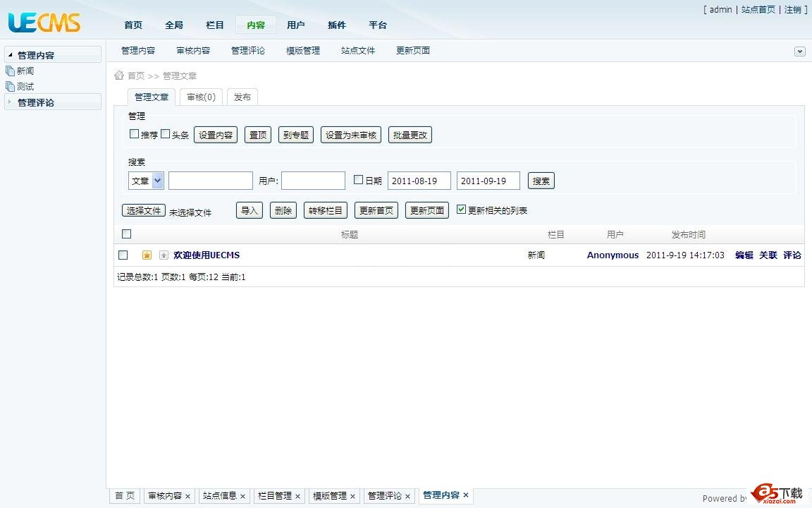Open the 首页 top menu
The width and height of the screenshot is (812, 508).
pyautogui.click(x=133, y=25)
